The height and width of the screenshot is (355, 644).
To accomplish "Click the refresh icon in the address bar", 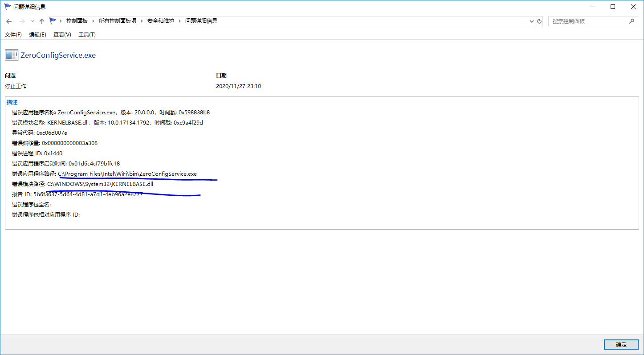I will pyautogui.click(x=539, y=21).
